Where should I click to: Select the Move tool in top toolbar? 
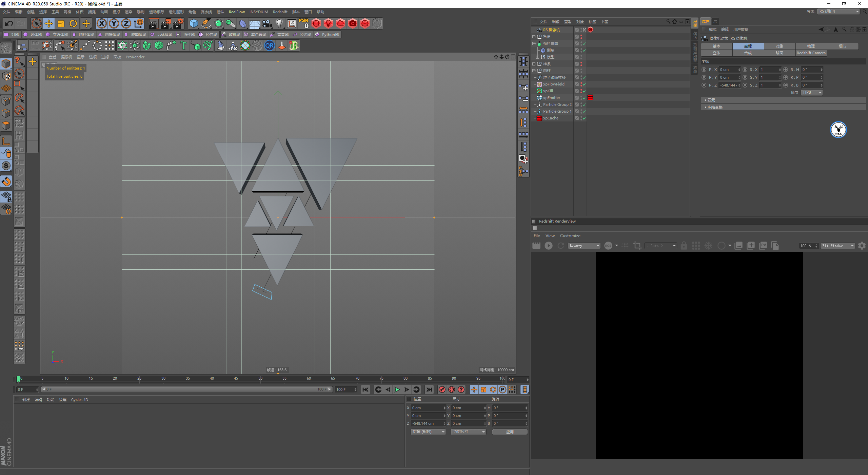tap(49, 23)
